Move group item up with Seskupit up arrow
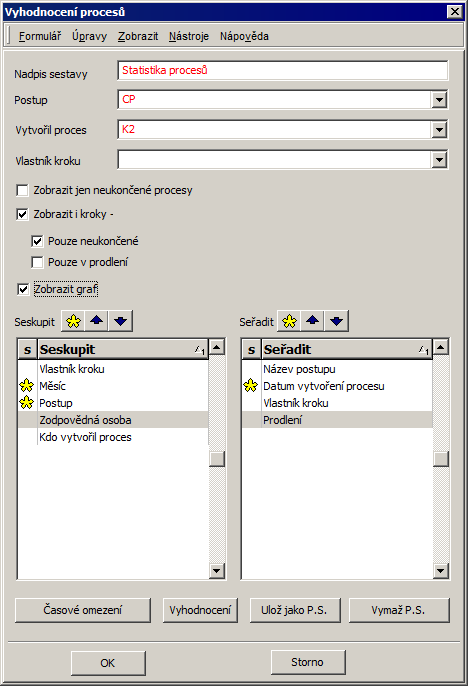Viewport: 468px width, 686px height. [97, 322]
